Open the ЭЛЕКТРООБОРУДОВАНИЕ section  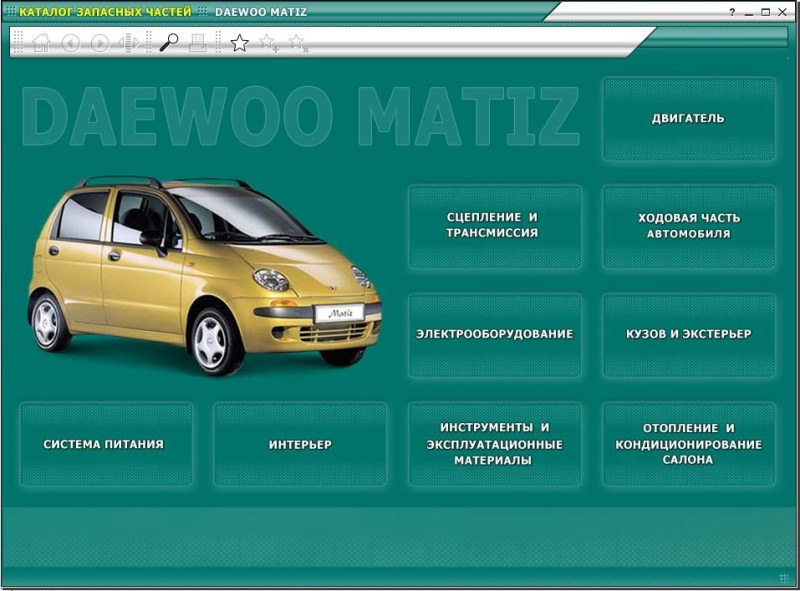pos(494,335)
